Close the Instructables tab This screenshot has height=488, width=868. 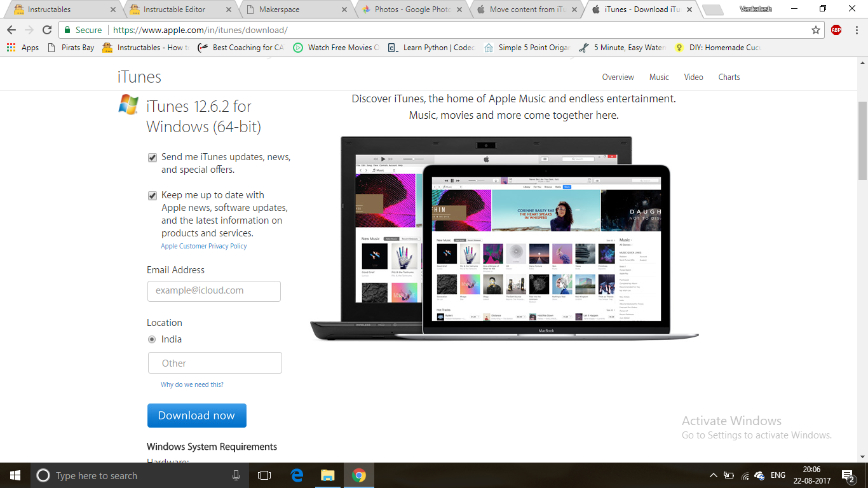point(114,10)
